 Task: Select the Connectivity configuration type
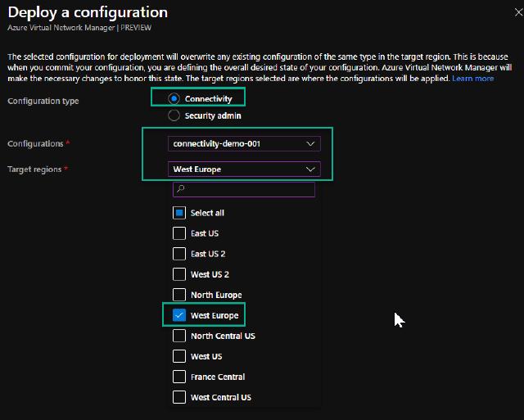pos(174,98)
